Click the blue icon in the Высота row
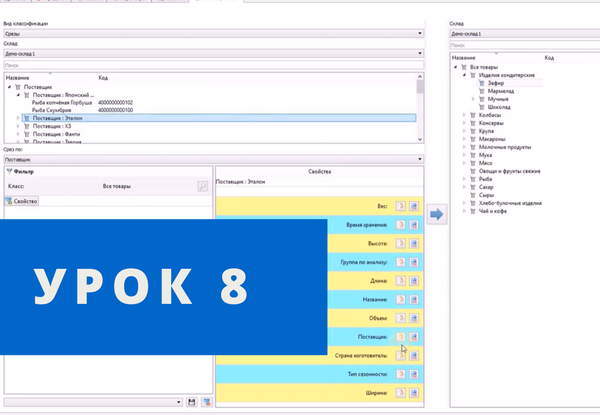This screenshot has height=415, width=600. pyautogui.click(x=414, y=243)
